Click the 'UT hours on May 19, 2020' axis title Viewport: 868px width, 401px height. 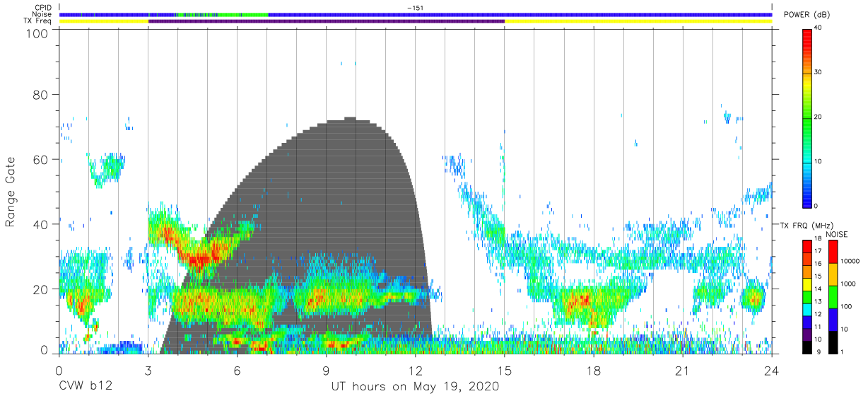click(x=415, y=387)
